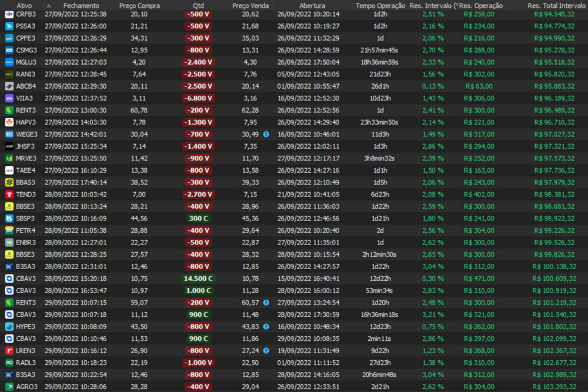Click the VIIA3 purple logo icon
This screenshot has height=392, width=588.
point(9,98)
